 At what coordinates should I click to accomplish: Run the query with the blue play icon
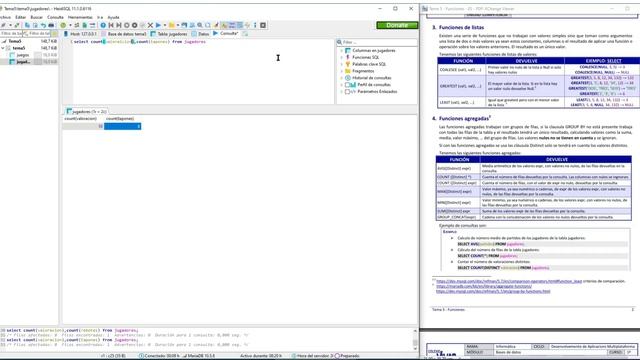[158, 25]
